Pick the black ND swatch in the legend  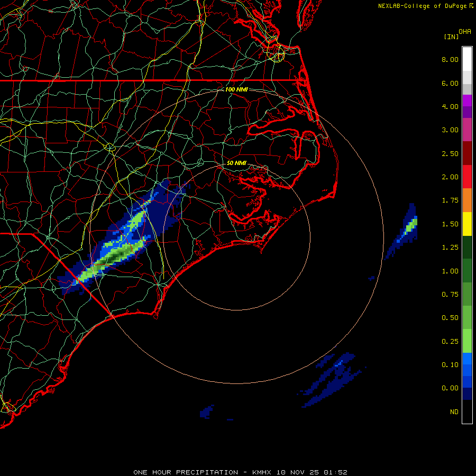467,411
